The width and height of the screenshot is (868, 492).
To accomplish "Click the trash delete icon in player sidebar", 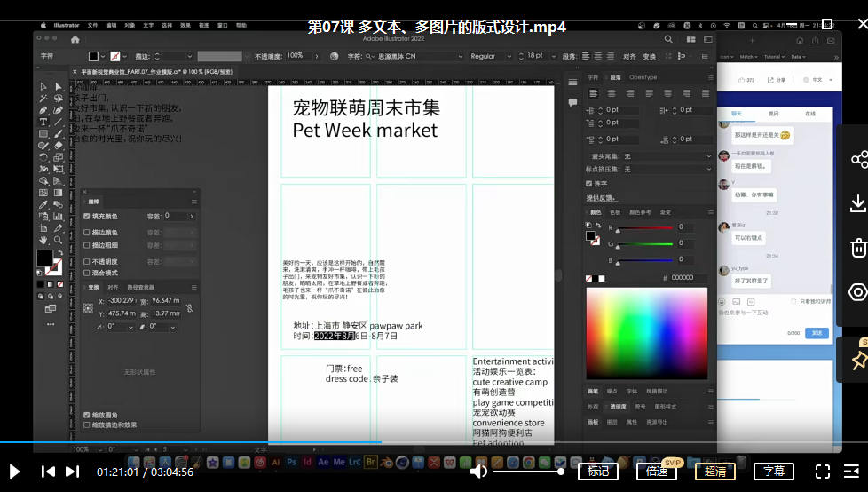I will 857,247.
